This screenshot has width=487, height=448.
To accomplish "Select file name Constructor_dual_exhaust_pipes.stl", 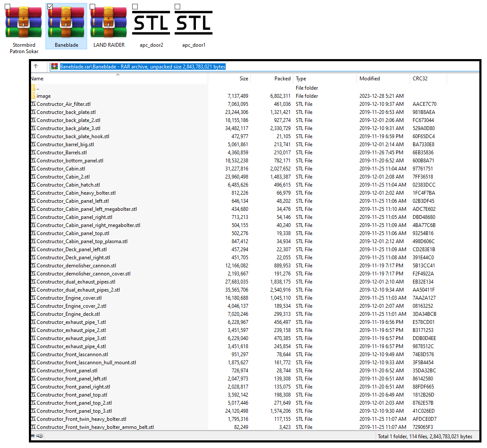I will click(76, 282).
